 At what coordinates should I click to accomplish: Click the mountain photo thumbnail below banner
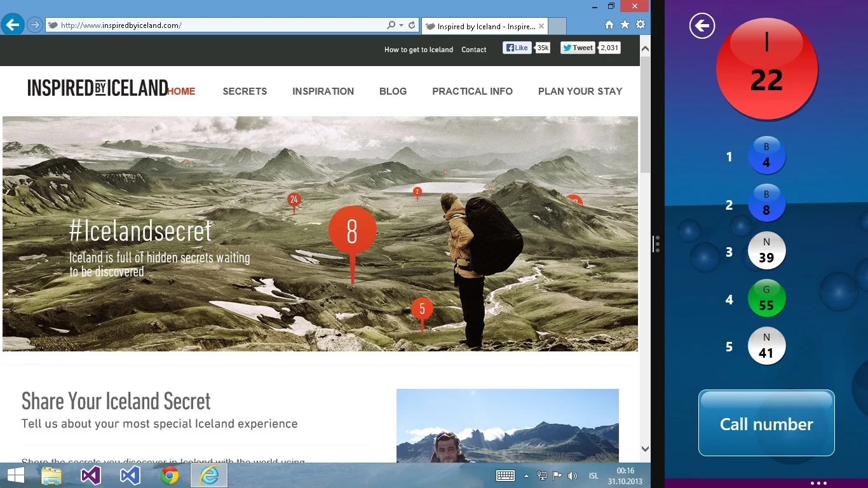(x=507, y=426)
